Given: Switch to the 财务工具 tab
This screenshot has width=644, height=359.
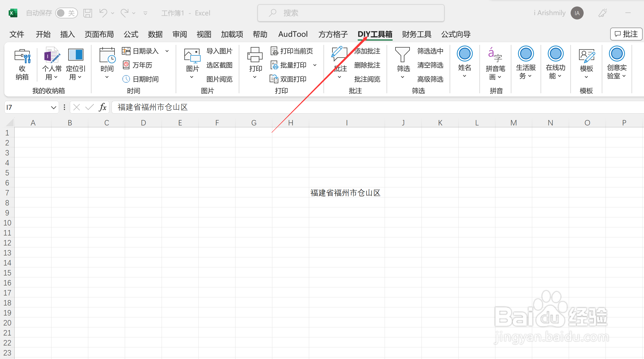Looking at the screenshot, I should (x=417, y=34).
